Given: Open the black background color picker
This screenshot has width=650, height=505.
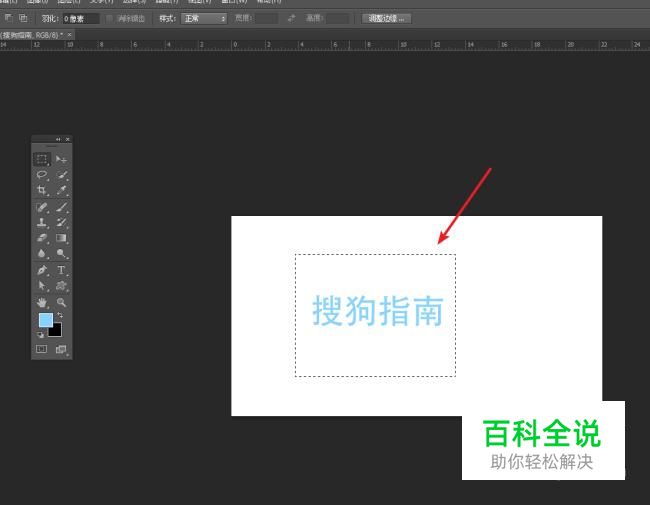Looking at the screenshot, I should click(x=57, y=331).
